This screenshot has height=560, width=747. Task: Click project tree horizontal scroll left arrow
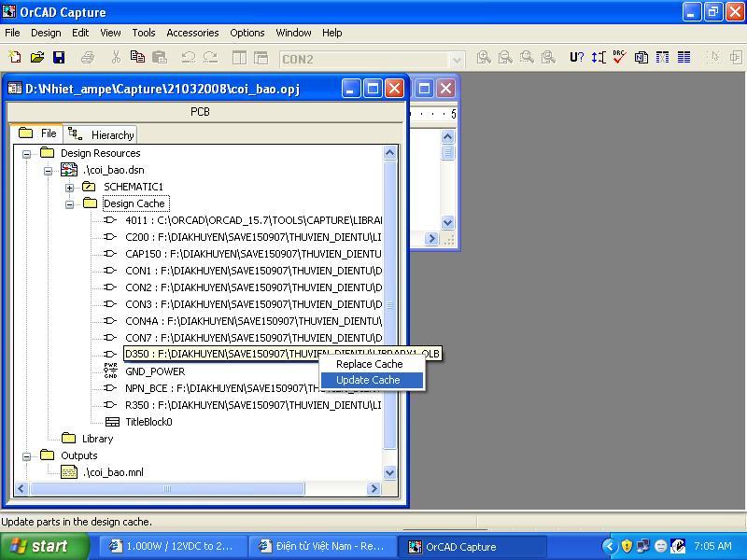click(21, 488)
